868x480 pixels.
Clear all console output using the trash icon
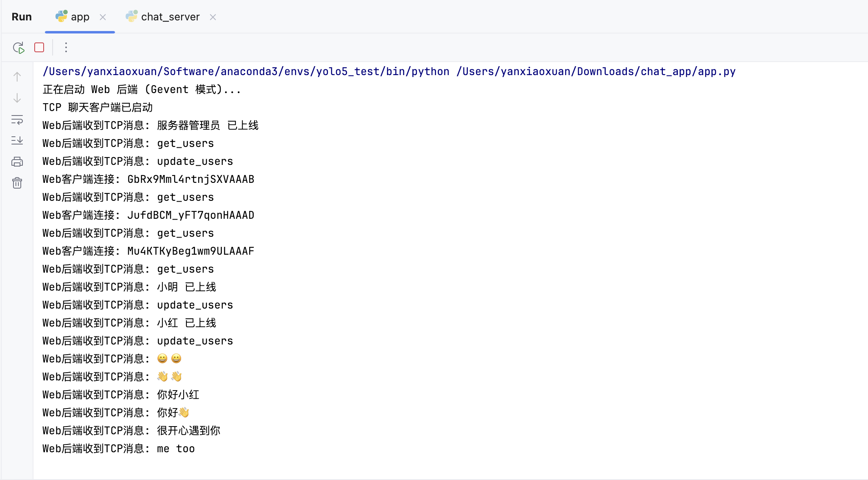point(17,183)
